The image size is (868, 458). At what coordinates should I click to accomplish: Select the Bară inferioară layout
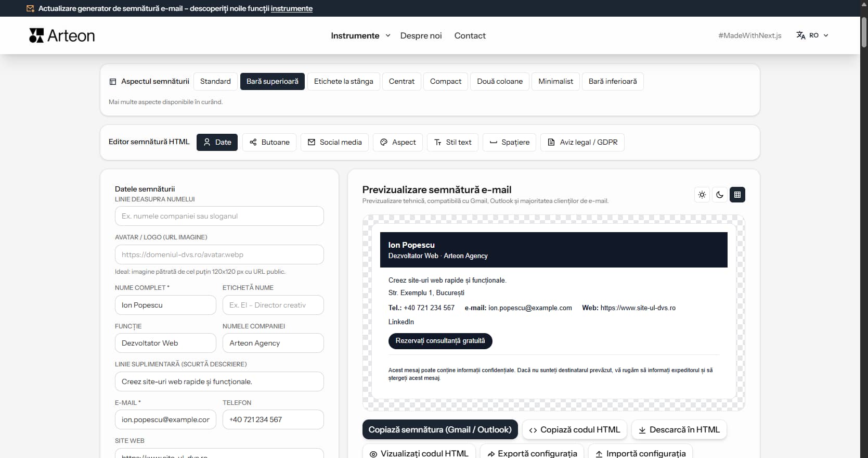point(613,81)
